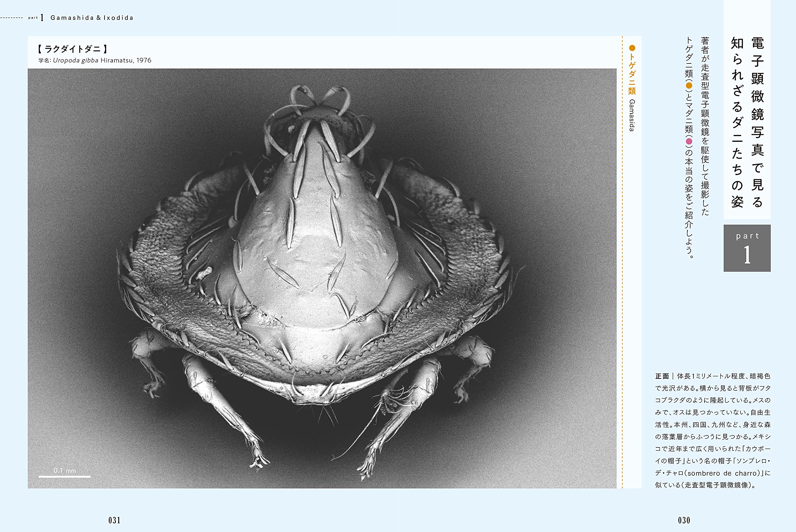Click page number 031
The height and width of the screenshot is (532, 796).
tap(114, 520)
